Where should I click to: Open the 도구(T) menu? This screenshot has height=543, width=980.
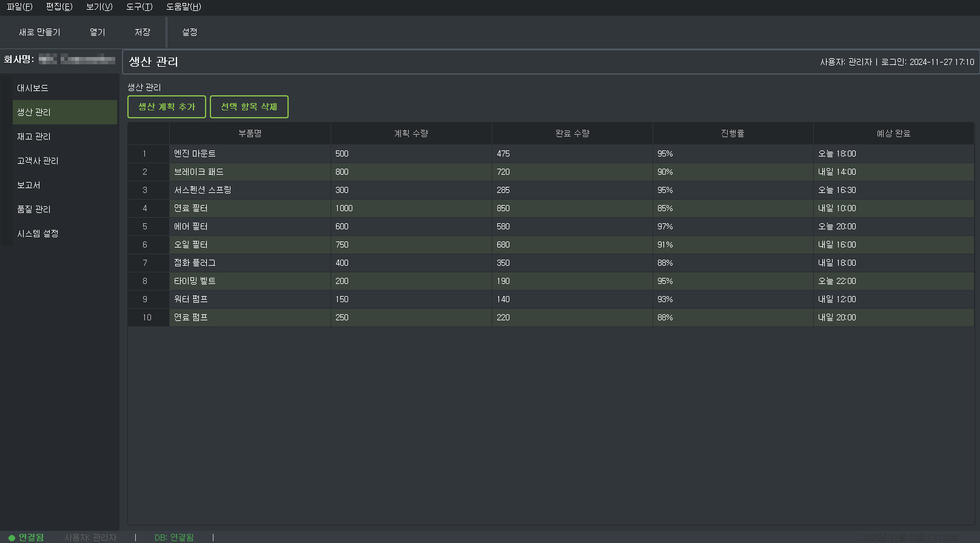pos(139,7)
